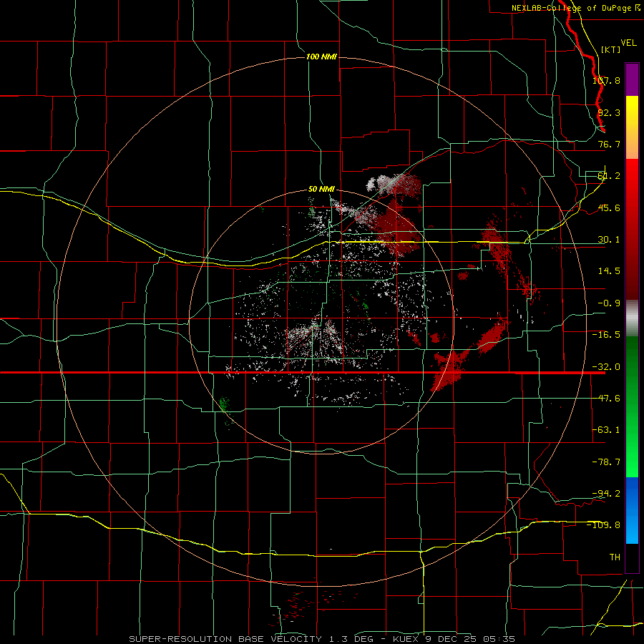Click the -32.0 velocity scale value
The image size is (644, 644).
(x=606, y=367)
